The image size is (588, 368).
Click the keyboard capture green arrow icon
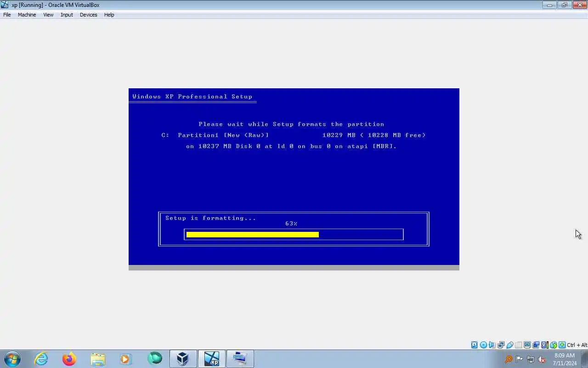click(x=562, y=345)
